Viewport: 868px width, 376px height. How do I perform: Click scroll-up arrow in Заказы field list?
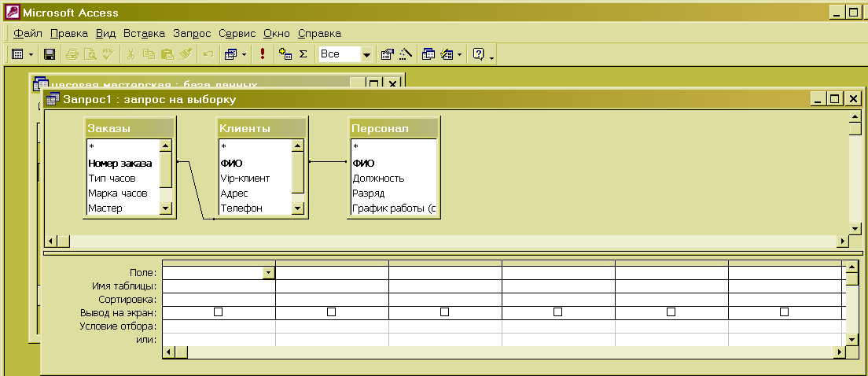tap(166, 145)
